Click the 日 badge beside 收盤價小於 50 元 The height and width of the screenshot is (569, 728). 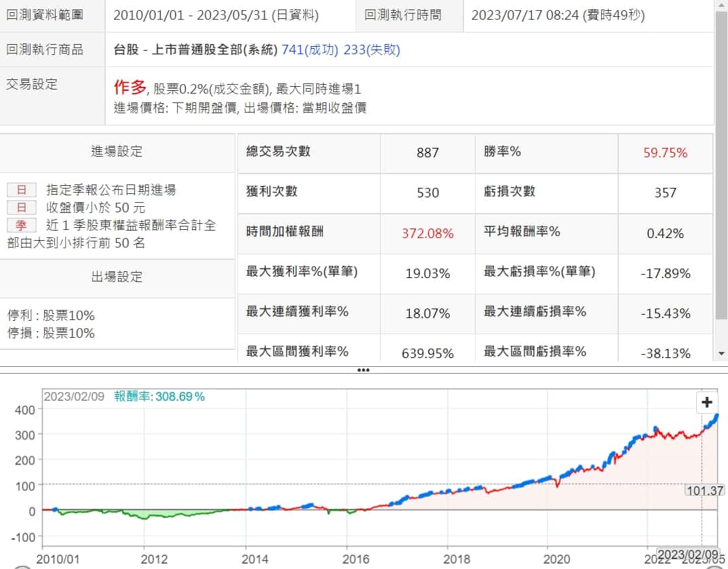point(21,208)
